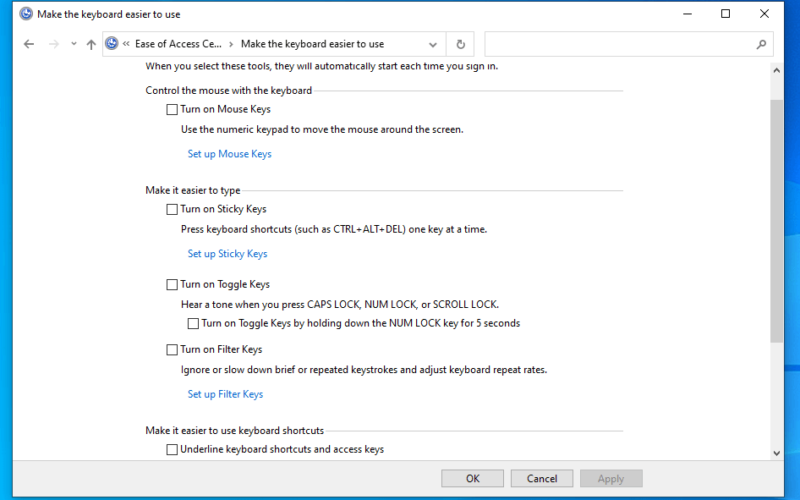Enable Turn on Mouse Keys checkbox

coord(172,110)
